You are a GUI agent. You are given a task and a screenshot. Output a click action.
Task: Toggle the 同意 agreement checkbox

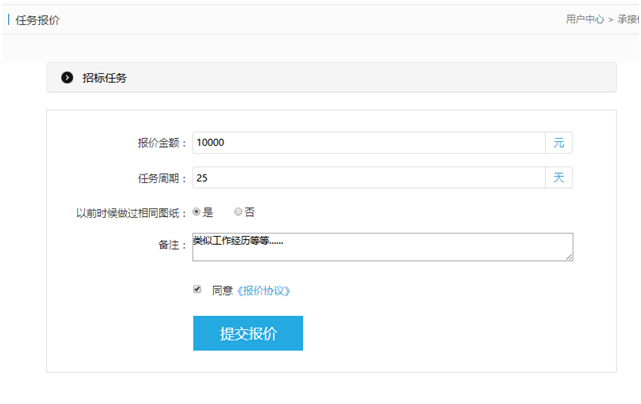(x=197, y=290)
